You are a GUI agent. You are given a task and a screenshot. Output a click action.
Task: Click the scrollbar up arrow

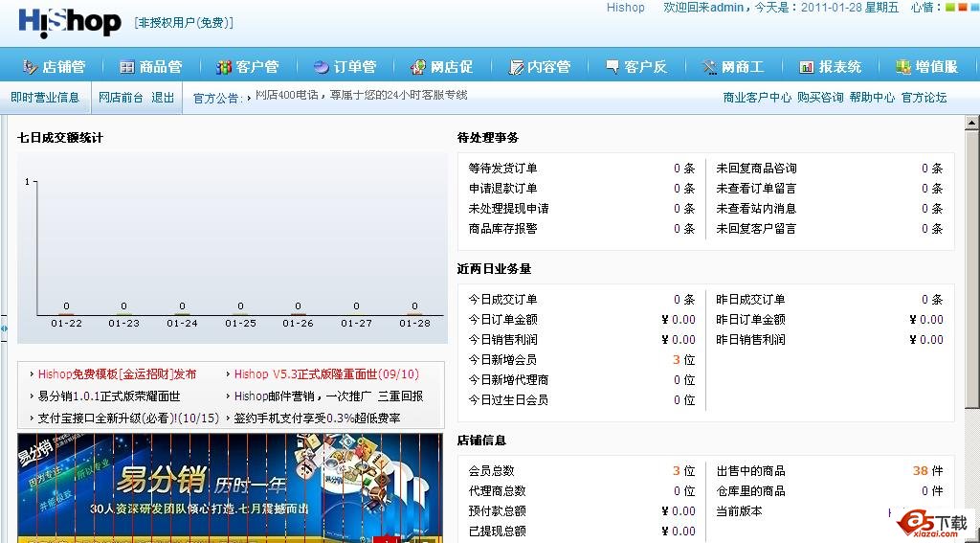coord(971,123)
